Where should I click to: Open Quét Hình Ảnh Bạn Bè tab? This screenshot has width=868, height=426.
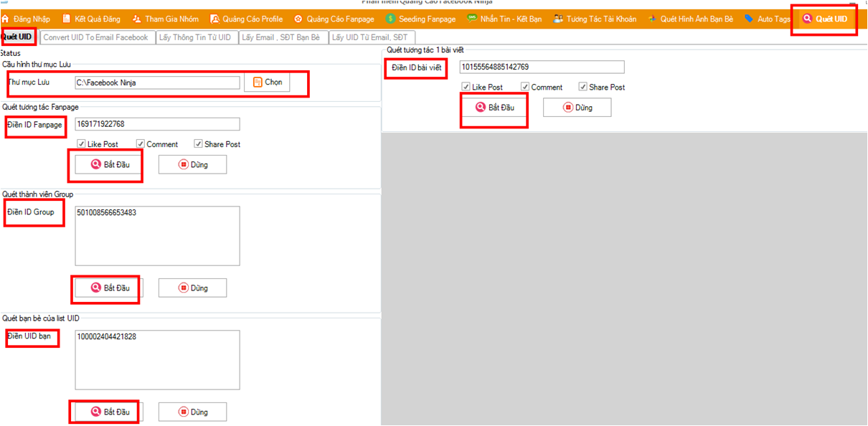pyautogui.click(x=691, y=19)
